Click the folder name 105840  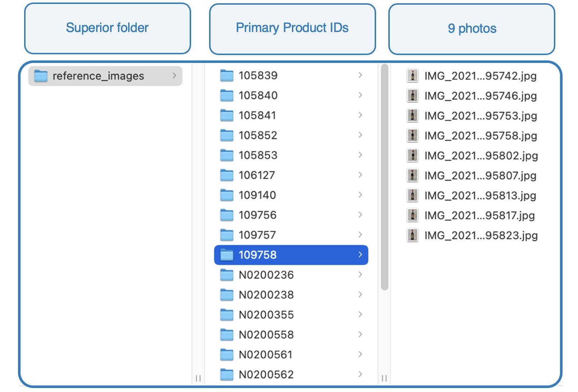pyautogui.click(x=258, y=95)
